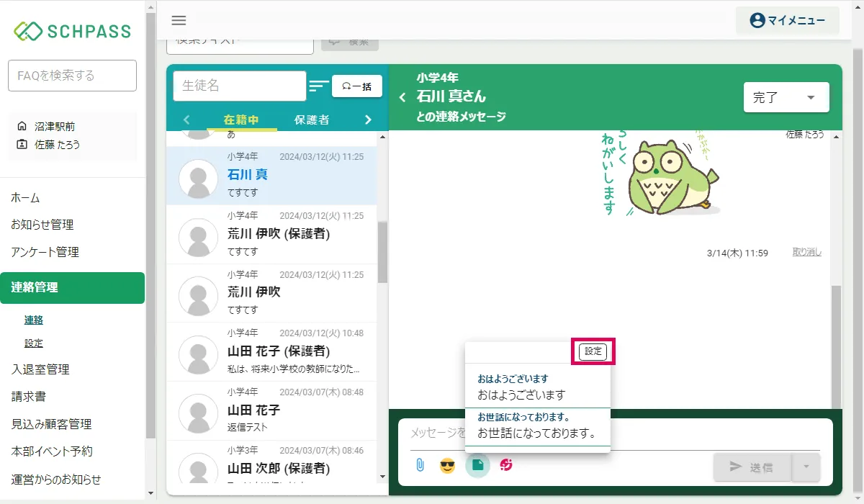
Task: Select 連絡管理 in sidebar
Action: click(x=72, y=288)
